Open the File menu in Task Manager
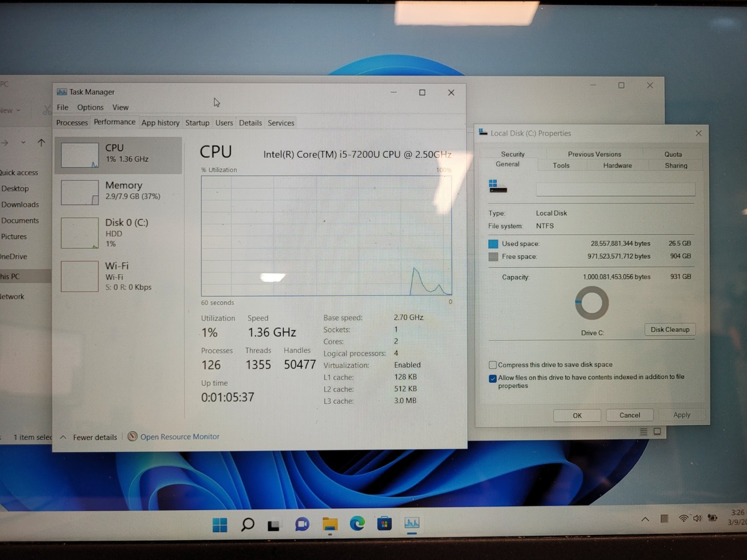This screenshot has width=747, height=560. pyautogui.click(x=63, y=107)
